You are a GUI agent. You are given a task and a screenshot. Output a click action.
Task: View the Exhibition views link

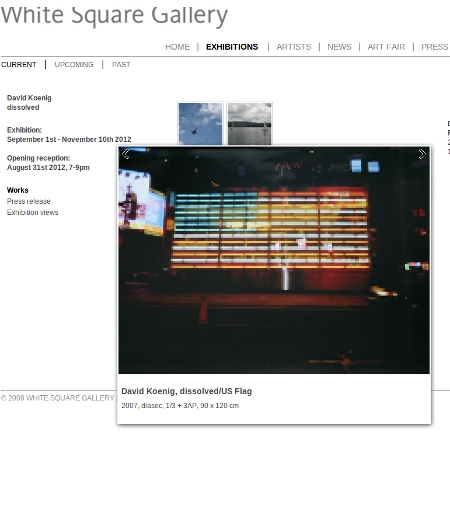tap(33, 212)
